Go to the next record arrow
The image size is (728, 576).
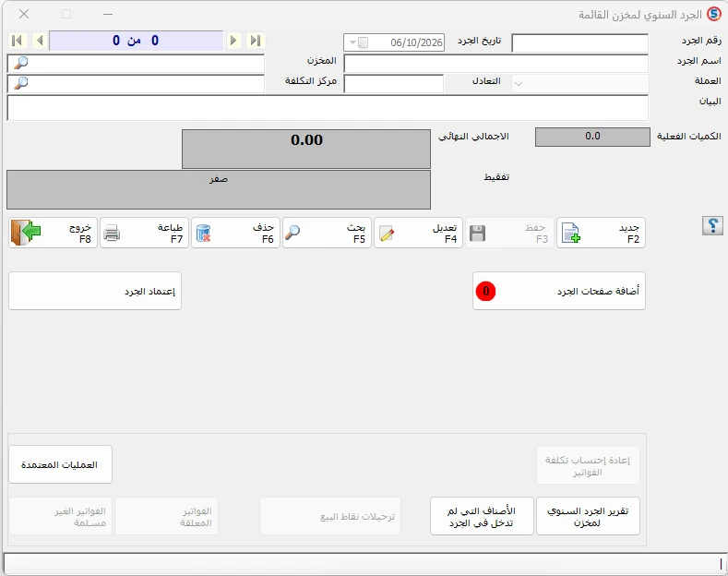(233, 41)
